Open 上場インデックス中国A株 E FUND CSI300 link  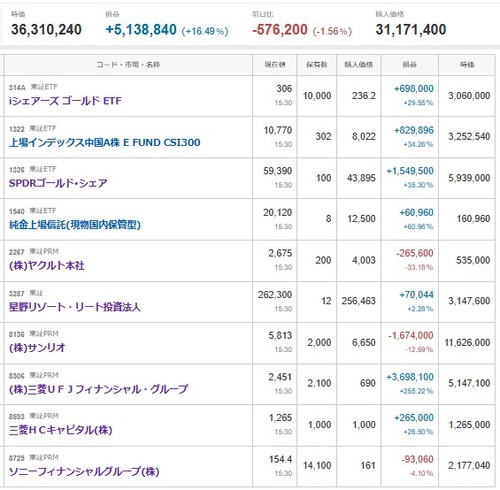(104, 143)
